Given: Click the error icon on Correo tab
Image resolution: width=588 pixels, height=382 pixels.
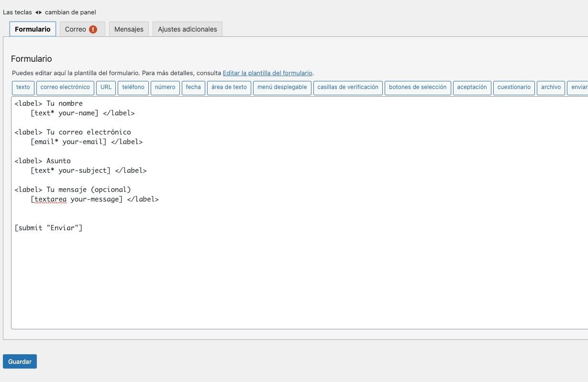Looking at the screenshot, I should [93, 29].
